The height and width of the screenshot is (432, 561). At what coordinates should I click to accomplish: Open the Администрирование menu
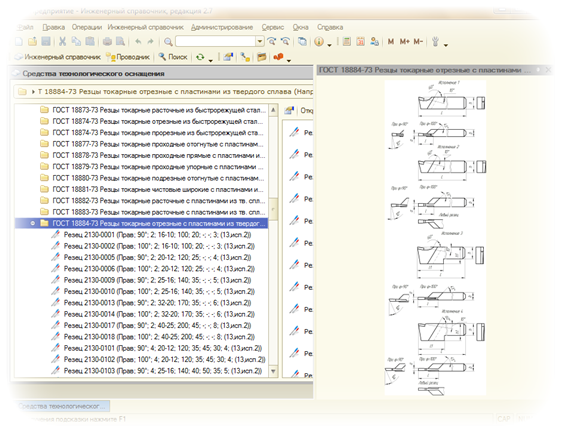coord(222,27)
